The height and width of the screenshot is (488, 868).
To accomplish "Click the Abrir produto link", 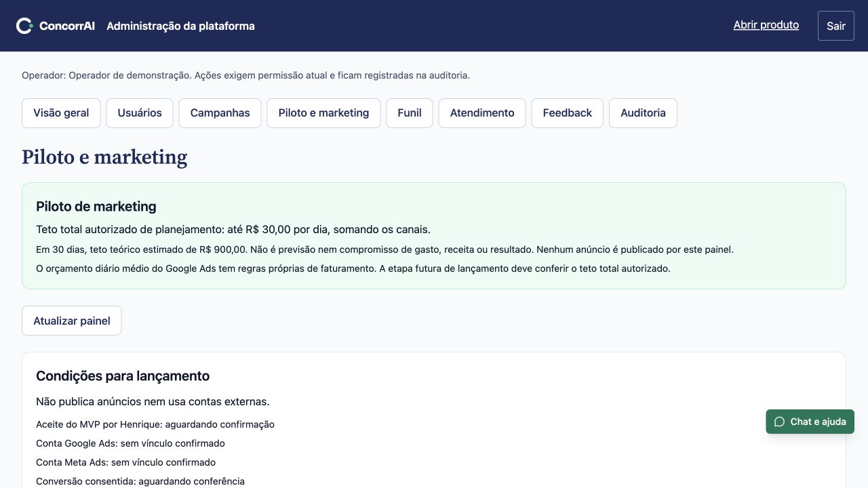I will click(766, 25).
